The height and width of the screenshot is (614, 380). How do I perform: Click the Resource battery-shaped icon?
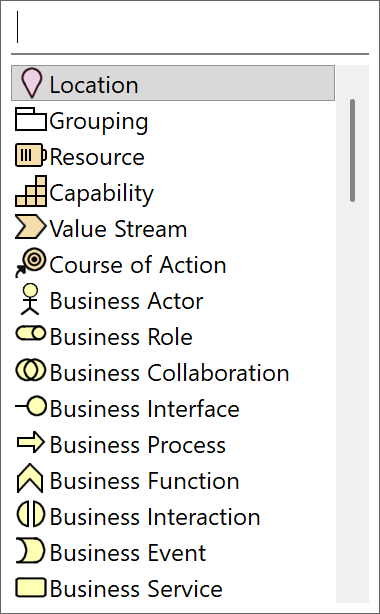pos(31,155)
